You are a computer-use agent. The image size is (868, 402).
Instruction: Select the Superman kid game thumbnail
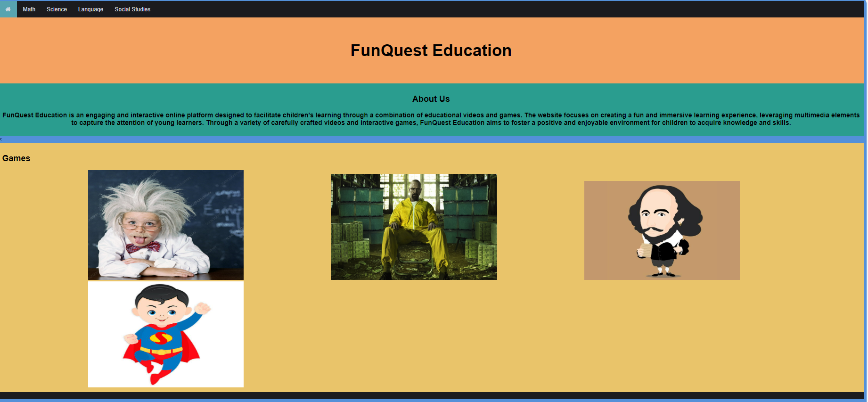166,334
